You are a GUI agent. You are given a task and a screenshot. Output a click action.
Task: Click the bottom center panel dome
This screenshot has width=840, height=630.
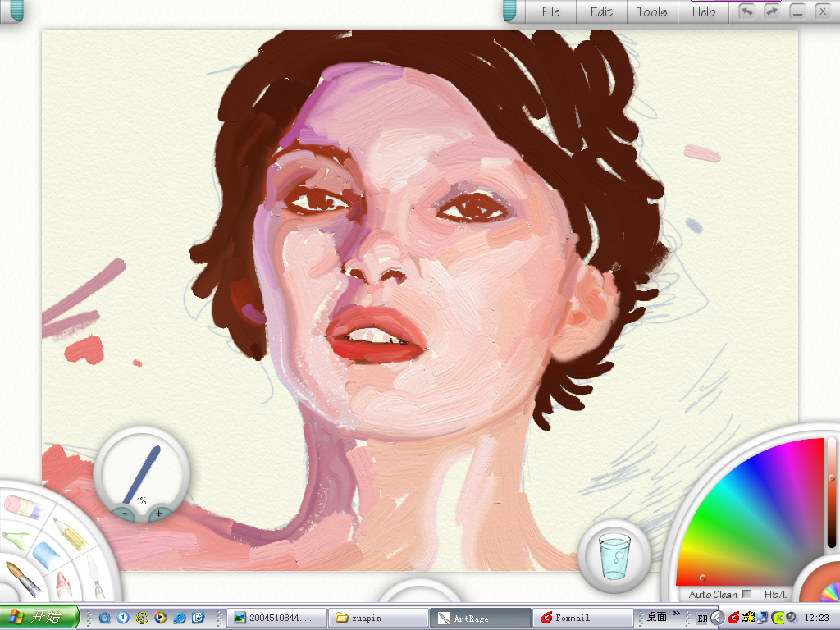click(x=420, y=589)
